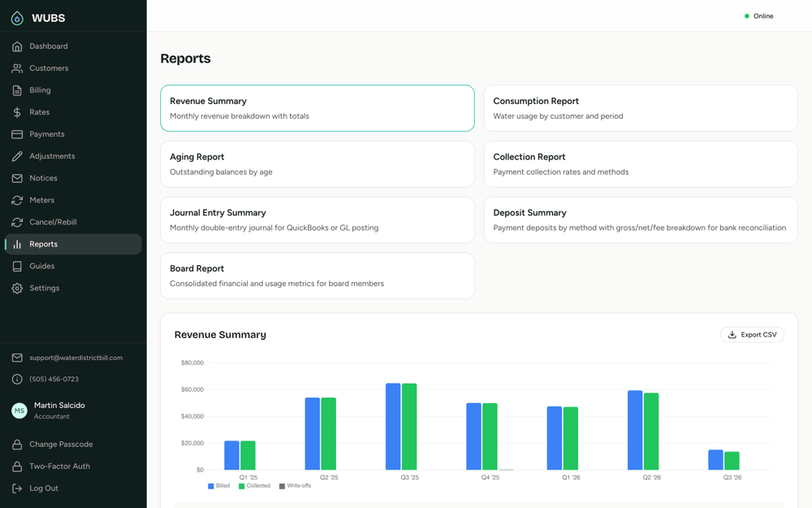The image size is (812, 508).
Task: Click the green Online status dot
Action: (x=747, y=16)
